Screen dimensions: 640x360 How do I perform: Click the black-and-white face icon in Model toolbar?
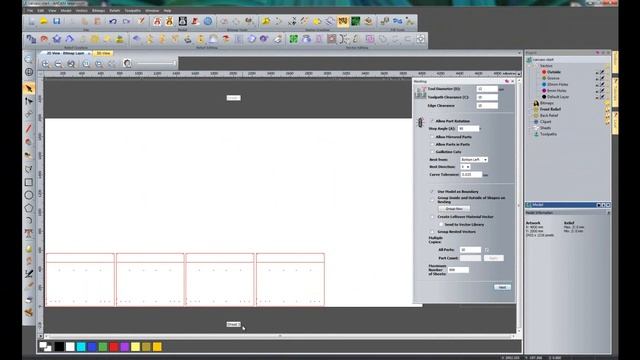tap(182, 21)
